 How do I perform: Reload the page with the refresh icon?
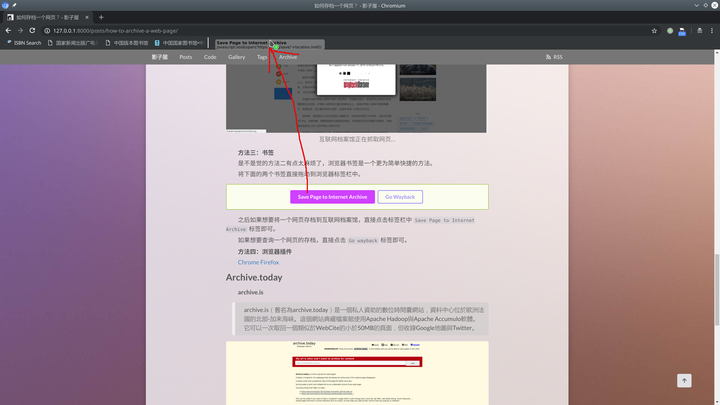pos(33,30)
